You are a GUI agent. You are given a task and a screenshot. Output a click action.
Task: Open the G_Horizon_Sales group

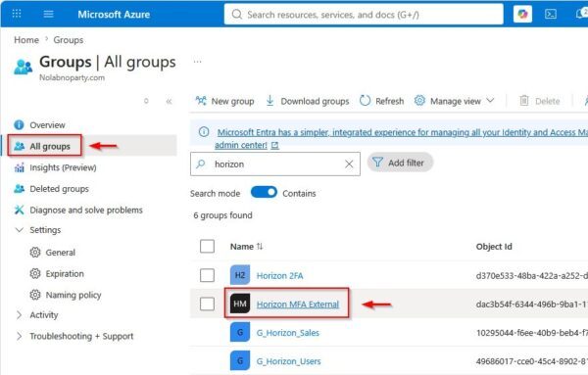click(x=287, y=333)
